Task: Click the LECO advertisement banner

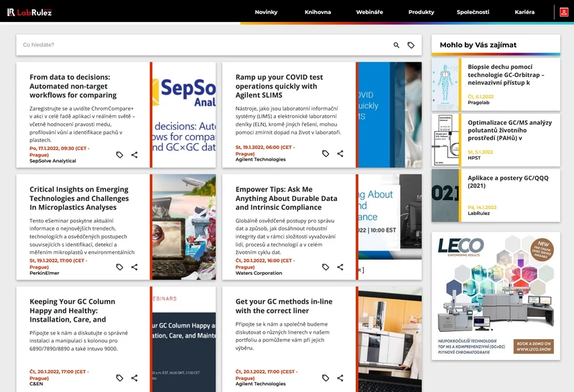Action: (x=496, y=296)
